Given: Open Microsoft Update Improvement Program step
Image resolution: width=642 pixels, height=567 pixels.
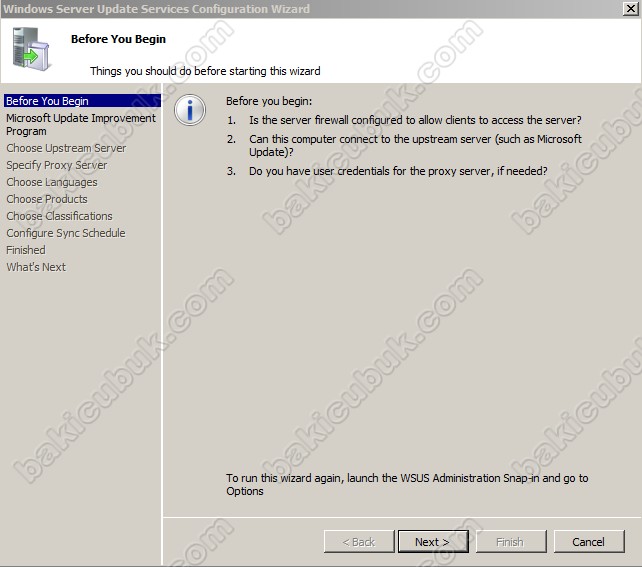Looking at the screenshot, I should (81, 124).
